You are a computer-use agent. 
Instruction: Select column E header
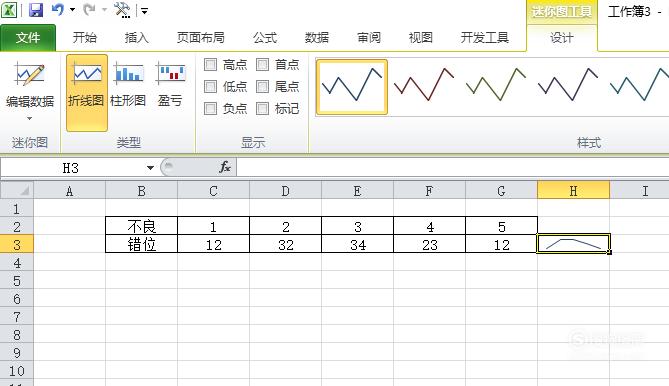coord(358,191)
